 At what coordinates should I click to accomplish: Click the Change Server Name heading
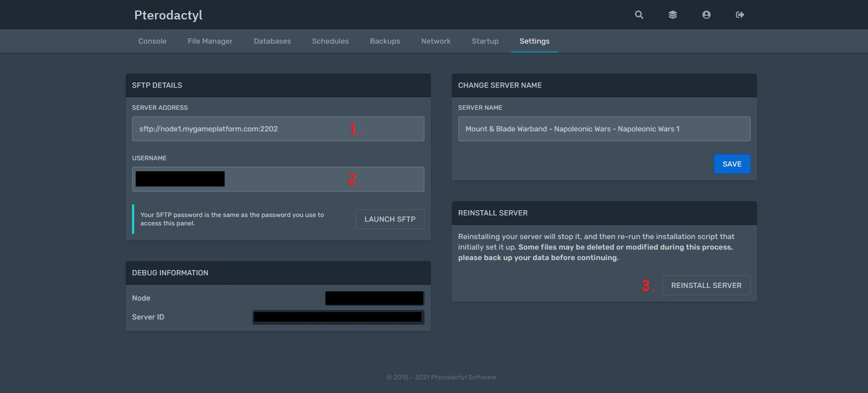(x=500, y=85)
